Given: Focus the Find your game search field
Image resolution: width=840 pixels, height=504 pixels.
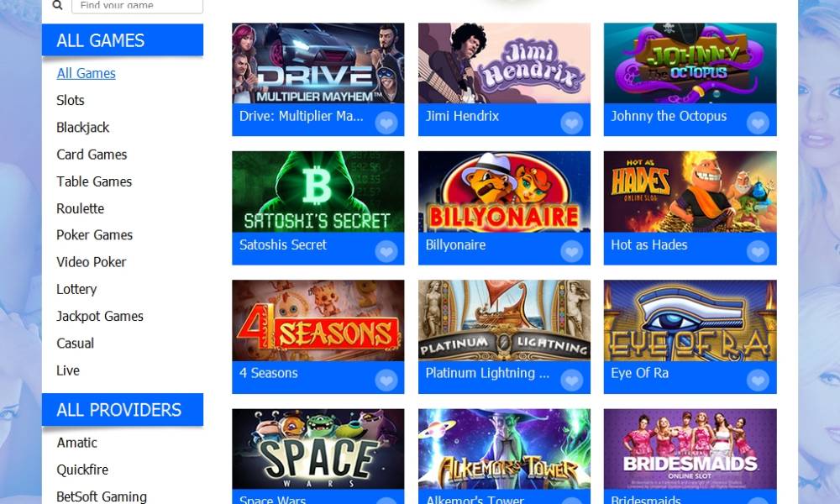Looking at the screenshot, I should pyautogui.click(x=137, y=6).
